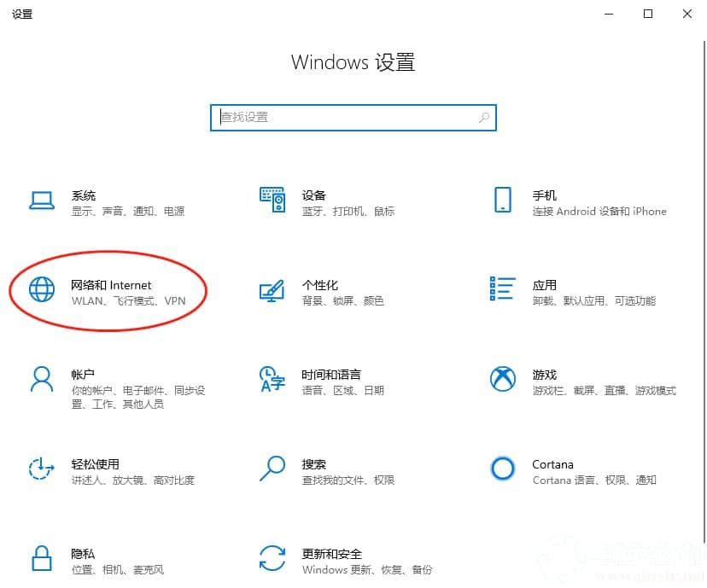Open the 网络和 Internet globe icon
This screenshot has width=707, height=588.
pyautogui.click(x=42, y=289)
